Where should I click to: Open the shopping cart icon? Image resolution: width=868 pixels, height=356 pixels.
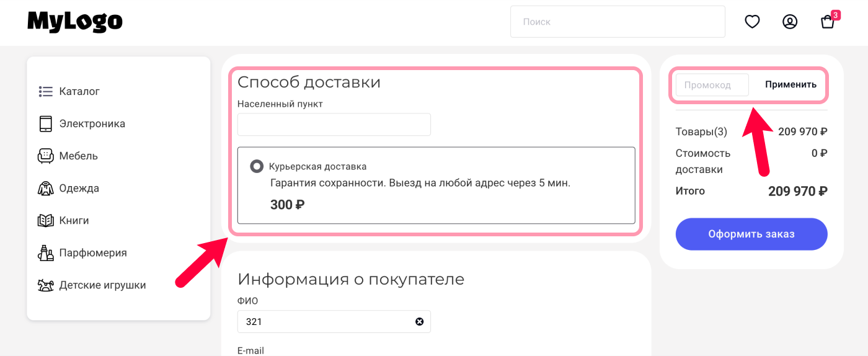828,22
